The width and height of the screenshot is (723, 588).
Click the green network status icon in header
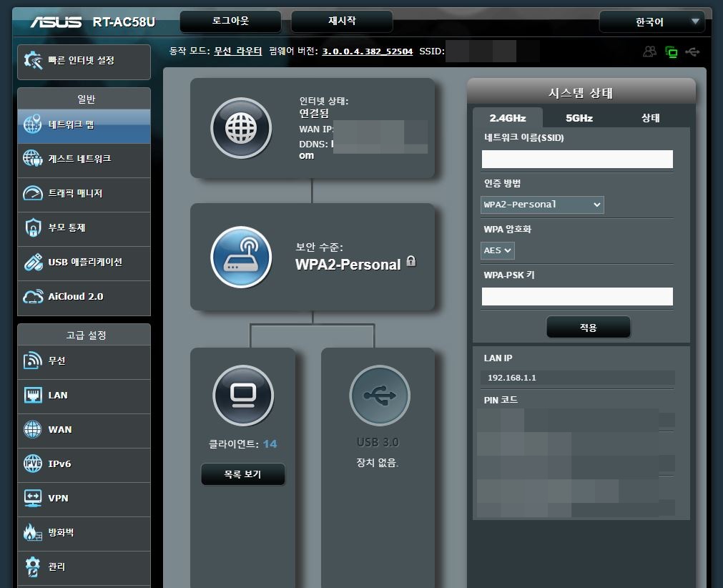tap(671, 52)
